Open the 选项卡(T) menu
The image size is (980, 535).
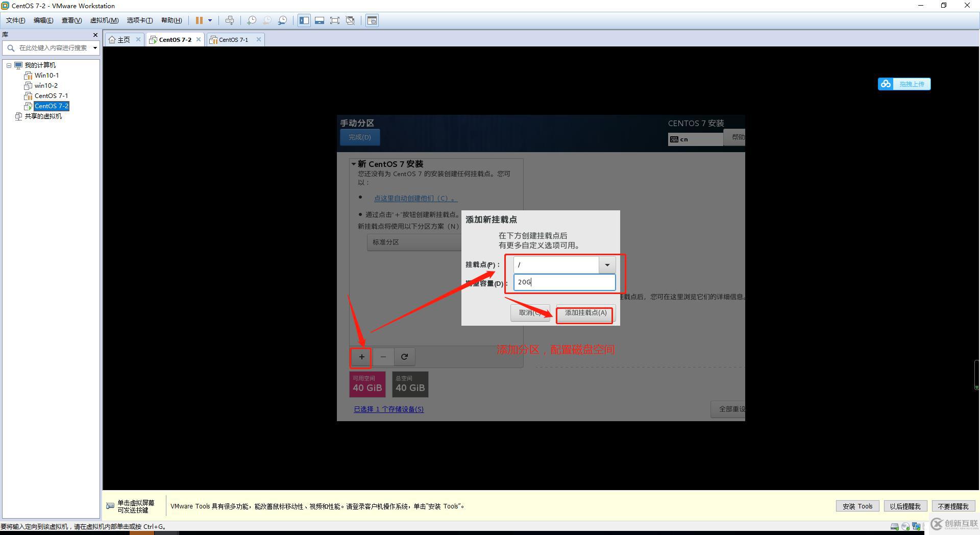tap(139, 20)
